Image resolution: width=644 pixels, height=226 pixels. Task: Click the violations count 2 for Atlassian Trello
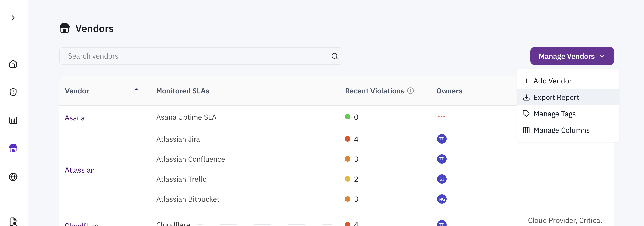pyautogui.click(x=356, y=179)
